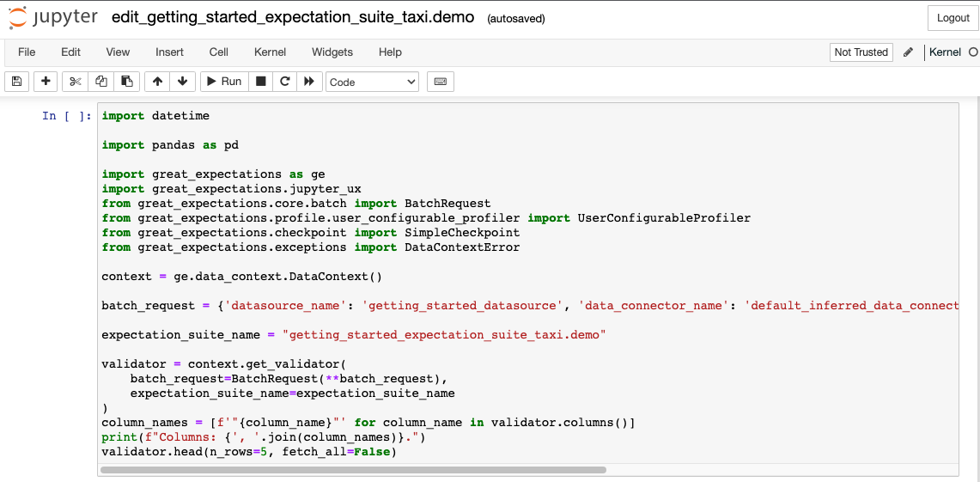Open the Widgets menu

(332, 52)
